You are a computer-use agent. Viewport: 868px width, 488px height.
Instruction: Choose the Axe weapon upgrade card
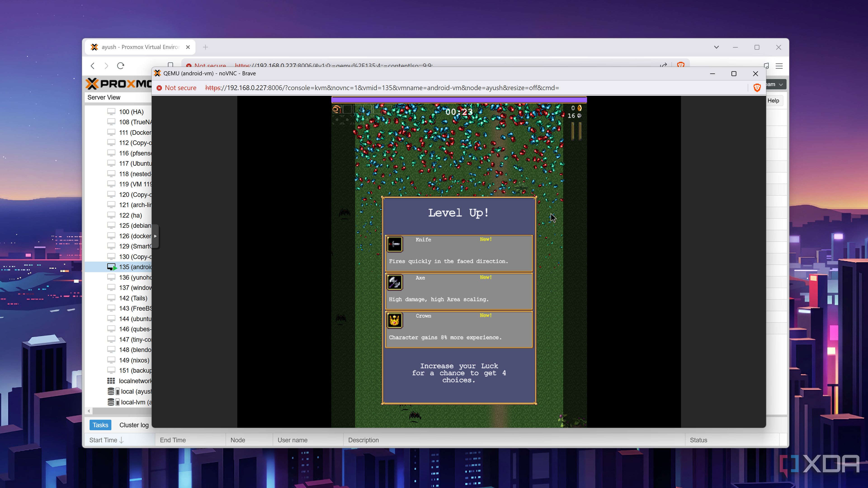(x=459, y=291)
